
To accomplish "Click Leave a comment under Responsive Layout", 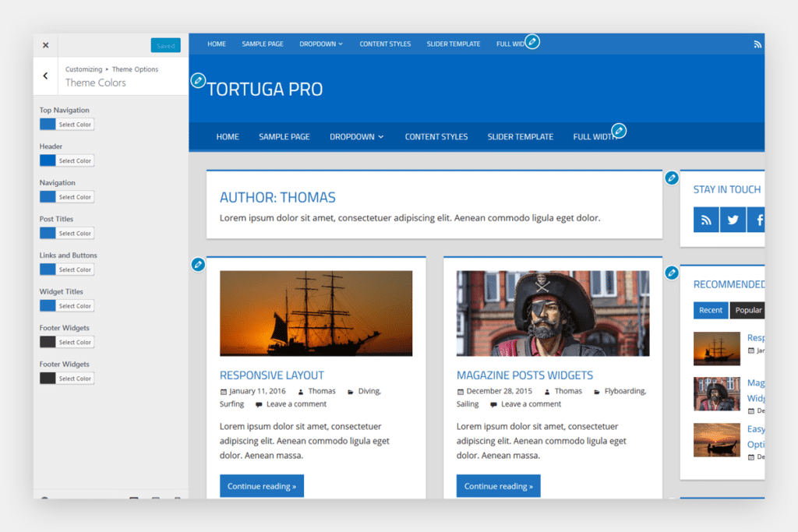I will [296, 404].
